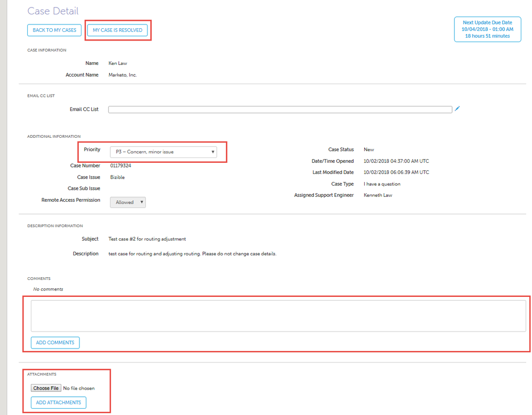Click the case description text
Screen dimensions: 532x415
coord(192,254)
